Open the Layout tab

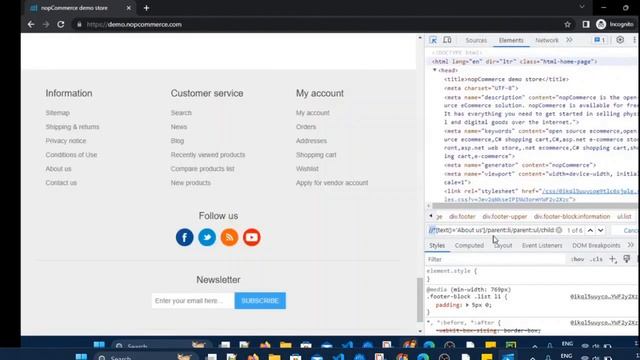coord(503,245)
